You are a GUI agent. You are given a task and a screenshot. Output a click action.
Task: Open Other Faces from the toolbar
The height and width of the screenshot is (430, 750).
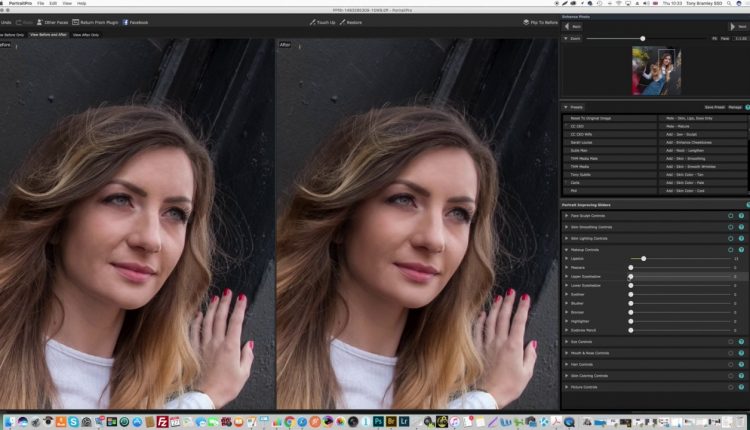click(x=53, y=22)
